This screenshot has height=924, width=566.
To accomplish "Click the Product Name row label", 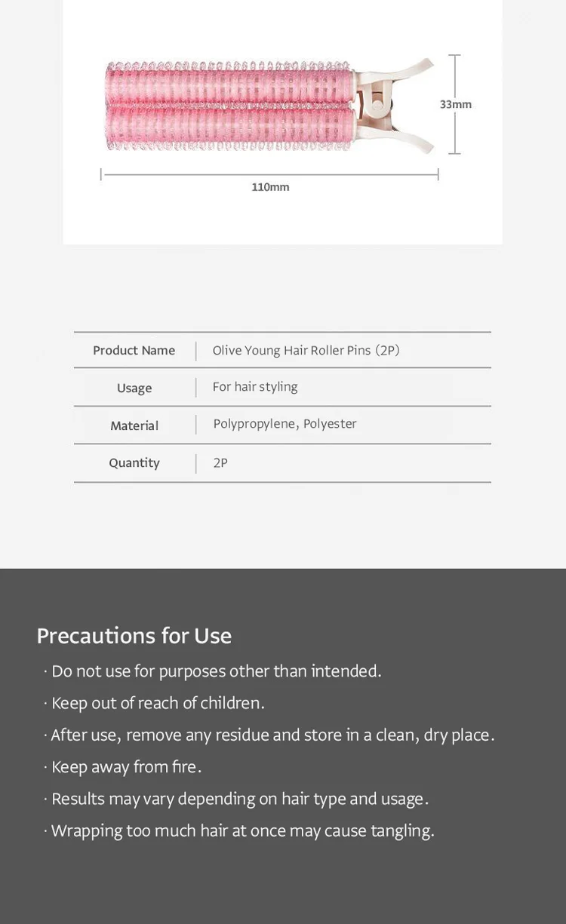I will coord(134,350).
